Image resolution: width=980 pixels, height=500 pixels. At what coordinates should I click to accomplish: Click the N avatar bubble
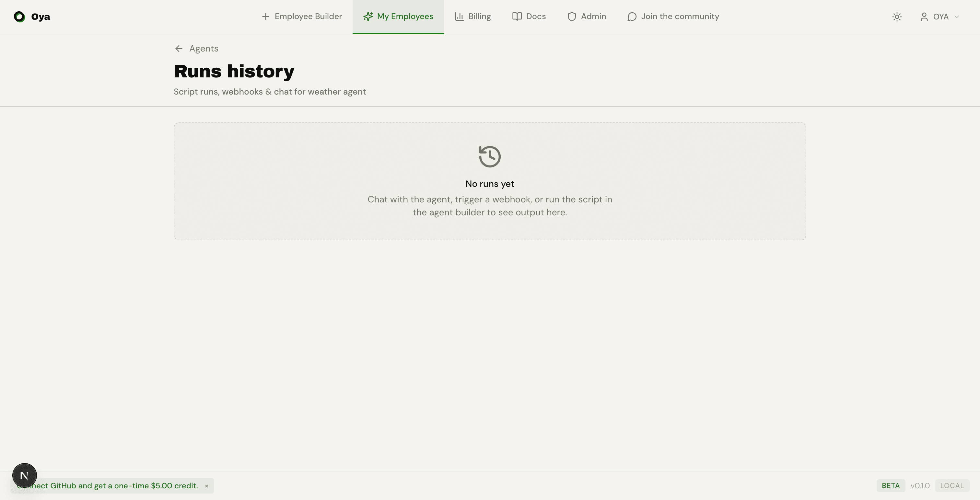(24, 475)
